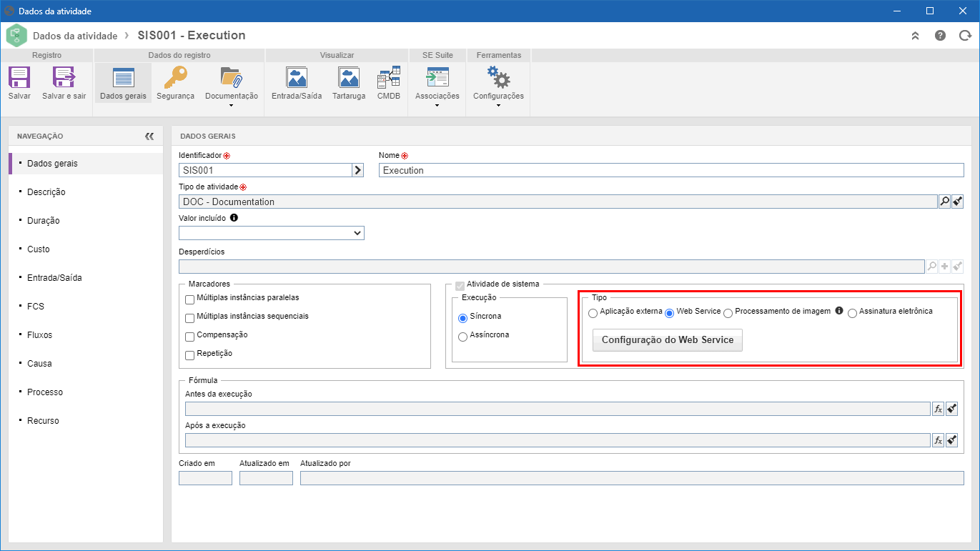This screenshot has height=551, width=980.
Task: Toggle Compensação checkbox
Action: 189,337
